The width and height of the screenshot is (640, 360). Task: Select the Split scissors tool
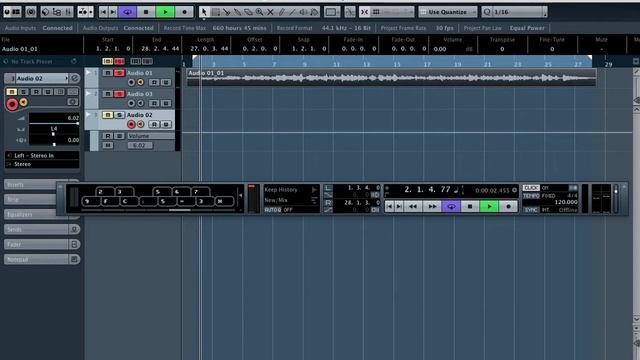(226, 12)
